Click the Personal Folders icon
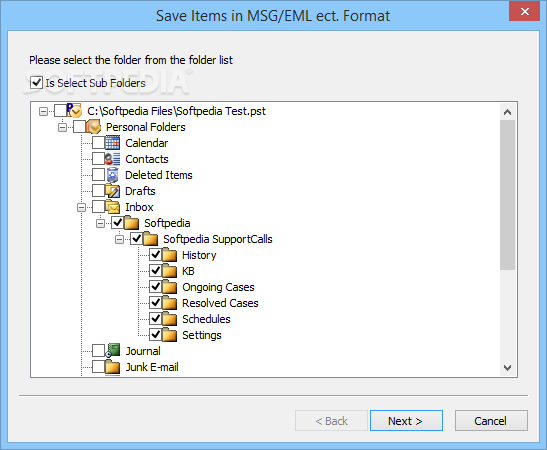Image resolution: width=547 pixels, height=450 pixels. point(93,127)
